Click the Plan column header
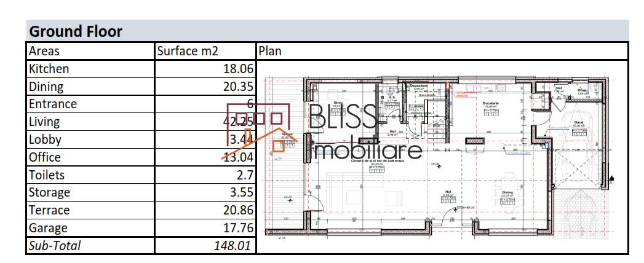This screenshot has height=263, width=644. [x=270, y=51]
